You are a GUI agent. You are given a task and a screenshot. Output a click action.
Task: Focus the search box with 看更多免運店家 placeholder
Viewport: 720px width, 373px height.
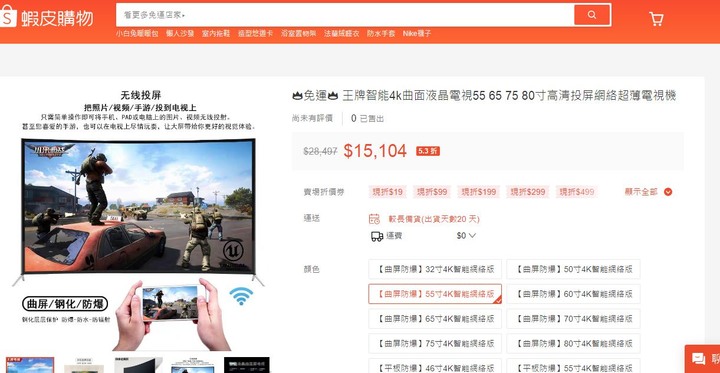345,15
